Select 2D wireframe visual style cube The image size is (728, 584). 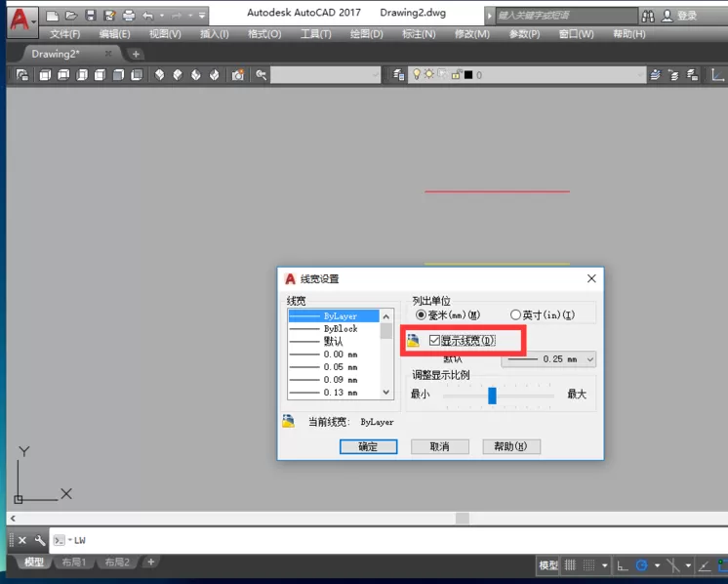pyautogui.click(x=45, y=75)
